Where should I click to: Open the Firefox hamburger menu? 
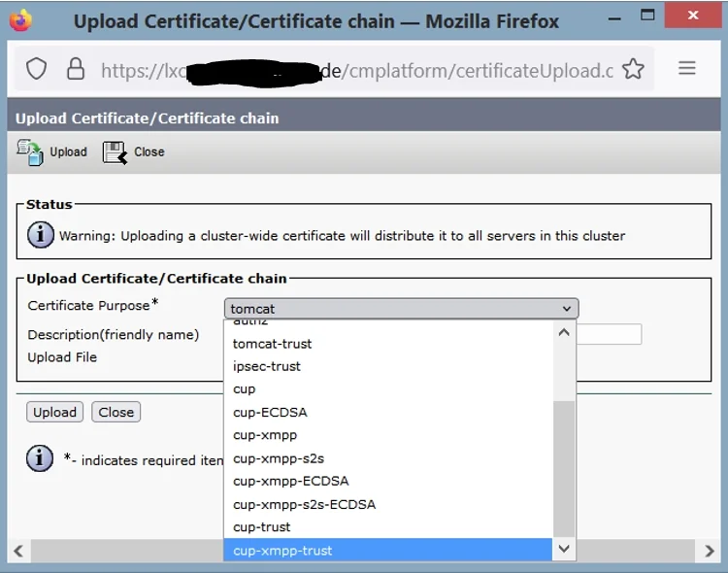pos(686,68)
